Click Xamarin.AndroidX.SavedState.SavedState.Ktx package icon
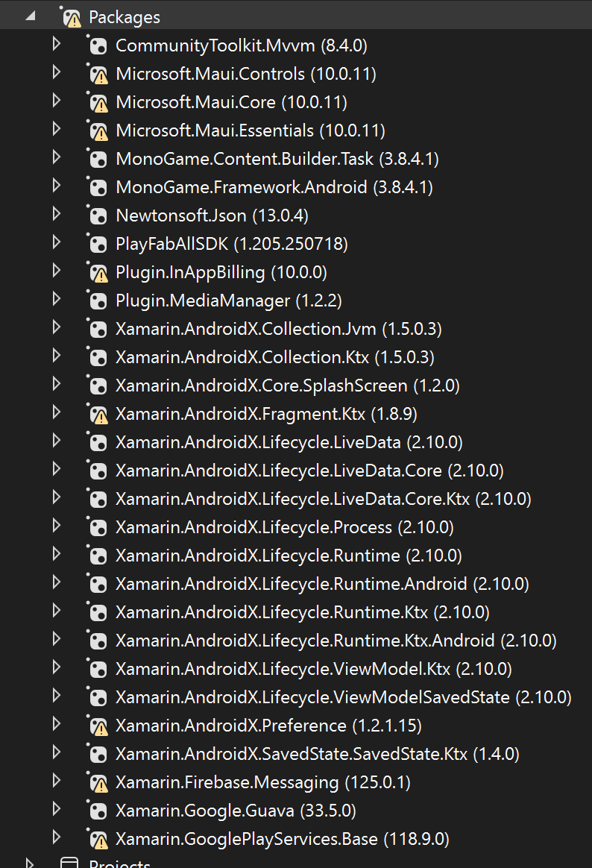The width and height of the screenshot is (592, 868). (98, 754)
